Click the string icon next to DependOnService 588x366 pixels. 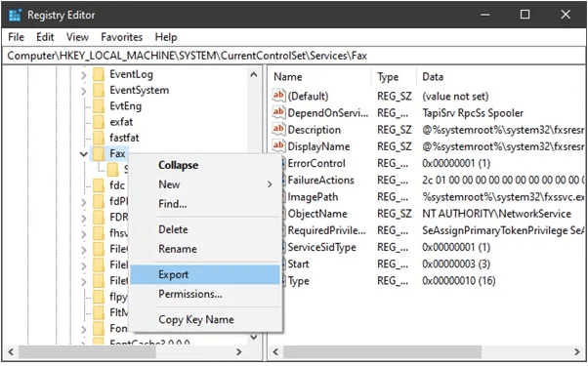click(x=278, y=112)
